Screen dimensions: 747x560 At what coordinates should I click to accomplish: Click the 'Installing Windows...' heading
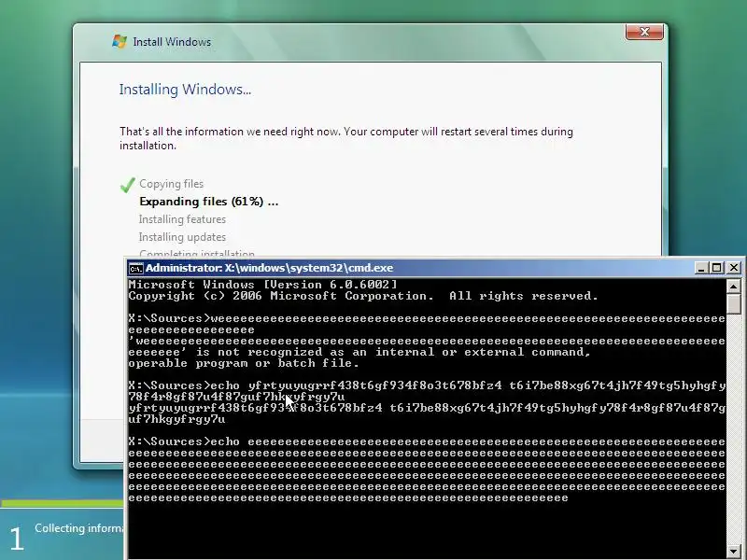point(185,90)
